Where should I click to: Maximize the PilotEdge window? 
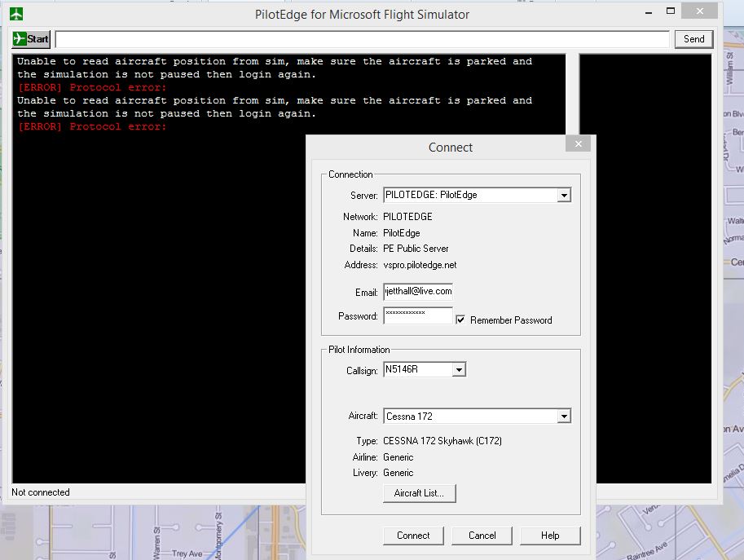tap(671, 11)
